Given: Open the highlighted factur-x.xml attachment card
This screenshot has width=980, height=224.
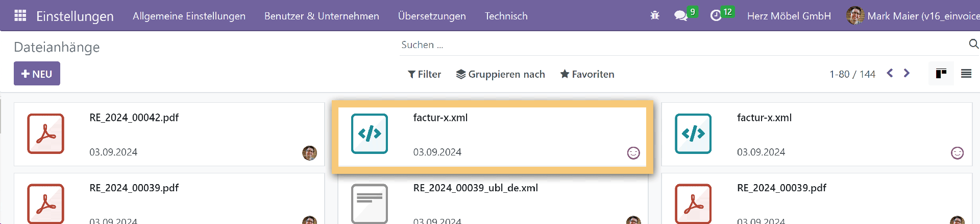Looking at the screenshot, I should coord(492,135).
